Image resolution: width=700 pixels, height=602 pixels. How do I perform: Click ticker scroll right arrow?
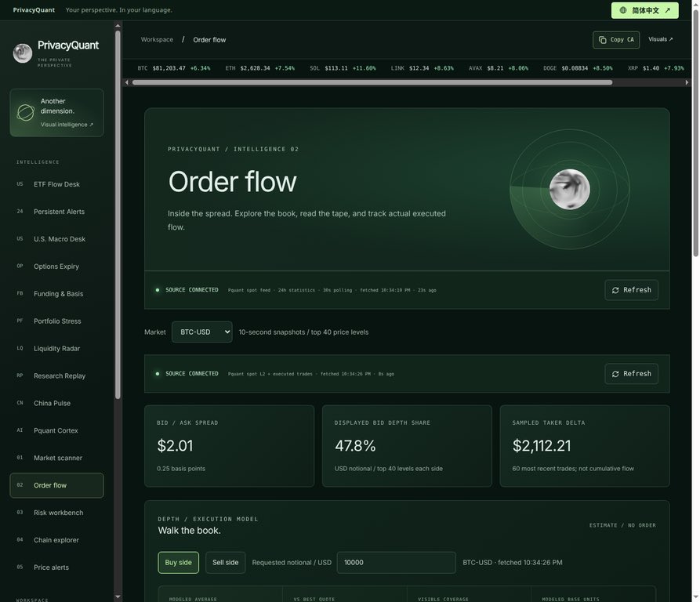(x=687, y=82)
